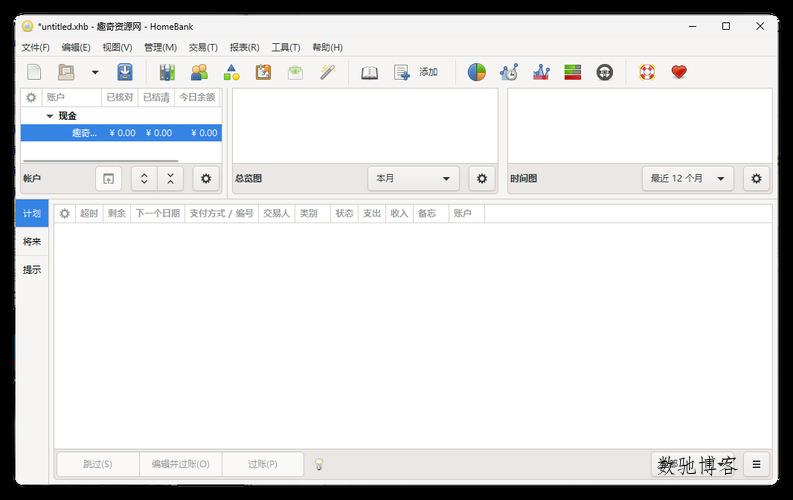Open the Scheduled/Template manager icon

(263, 72)
